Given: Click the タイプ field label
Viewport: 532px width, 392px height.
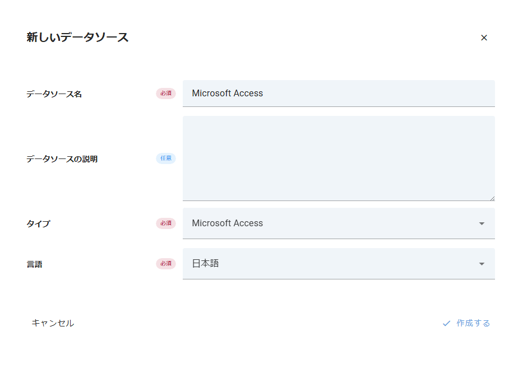Looking at the screenshot, I should (38, 224).
